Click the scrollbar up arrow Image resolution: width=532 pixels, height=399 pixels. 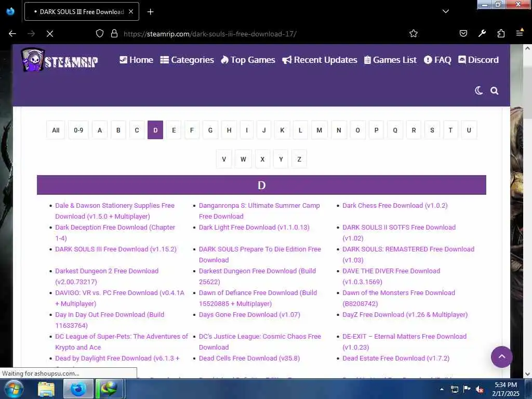tap(527, 48)
